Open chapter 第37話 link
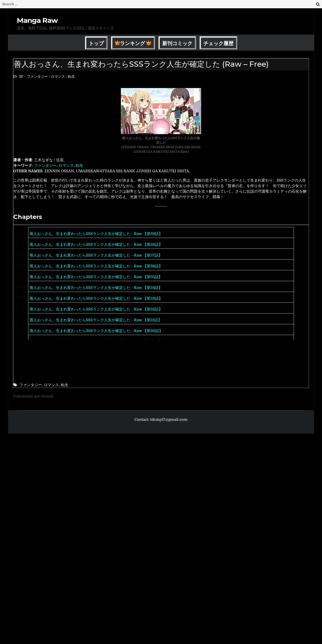 pyautogui.click(x=96, y=255)
